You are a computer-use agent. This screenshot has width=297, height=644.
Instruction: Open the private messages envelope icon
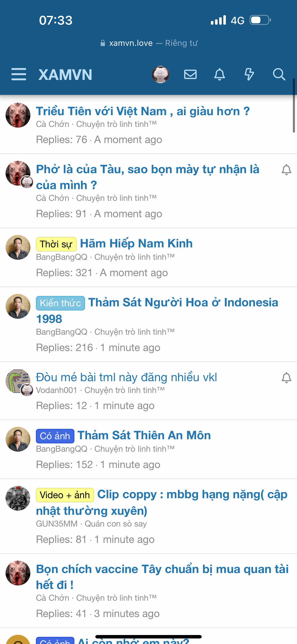190,74
